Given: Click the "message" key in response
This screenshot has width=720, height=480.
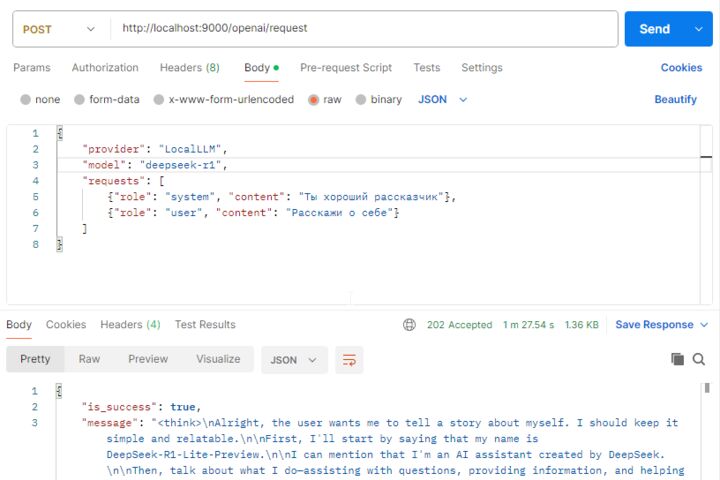Looking at the screenshot, I should (110, 423).
